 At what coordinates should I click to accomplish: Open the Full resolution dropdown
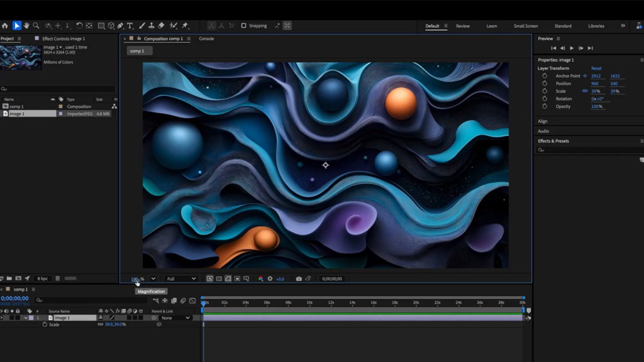pyautogui.click(x=180, y=278)
